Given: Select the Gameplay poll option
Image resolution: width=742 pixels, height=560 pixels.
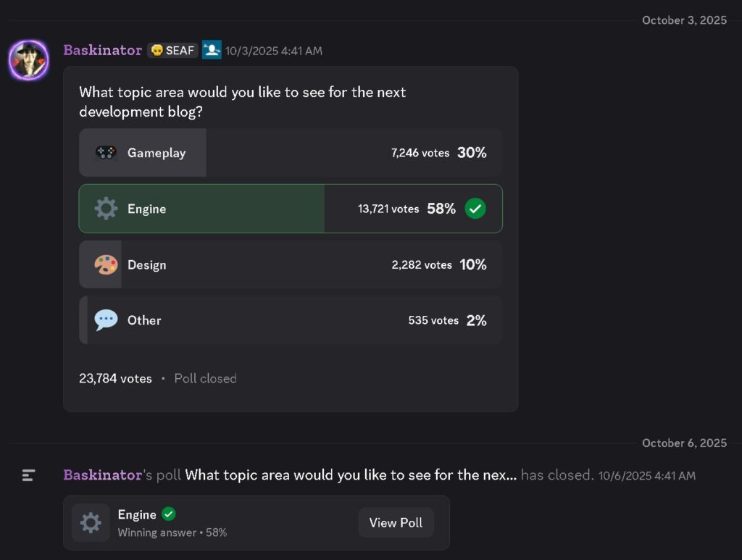Looking at the screenshot, I should tap(290, 153).
